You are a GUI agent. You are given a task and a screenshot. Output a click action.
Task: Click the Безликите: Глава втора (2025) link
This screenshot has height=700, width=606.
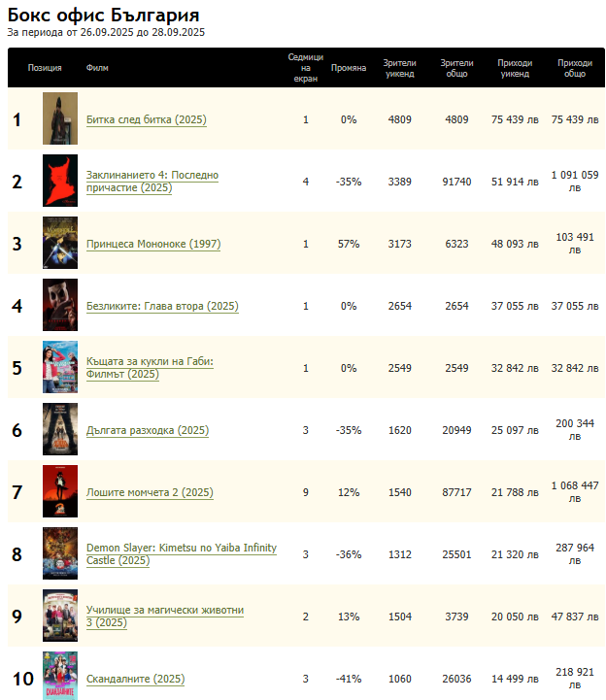[x=162, y=307]
